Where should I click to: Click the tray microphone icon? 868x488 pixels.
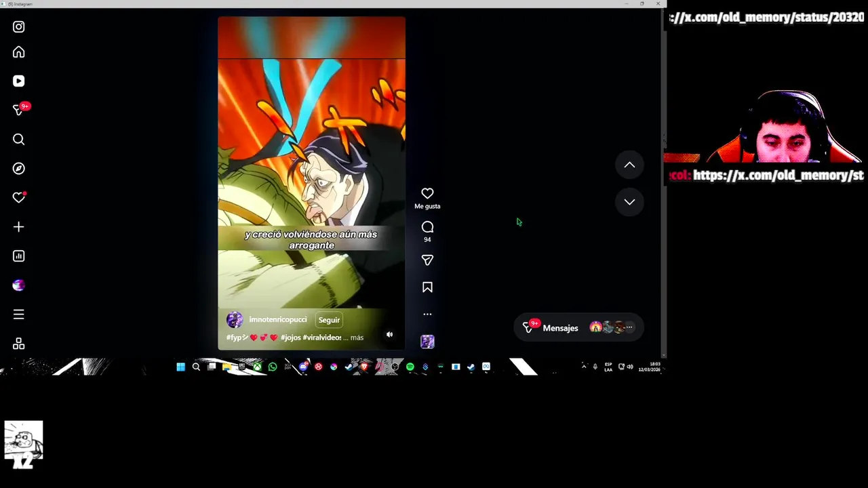pyautogui.click(x=595, y=367)
